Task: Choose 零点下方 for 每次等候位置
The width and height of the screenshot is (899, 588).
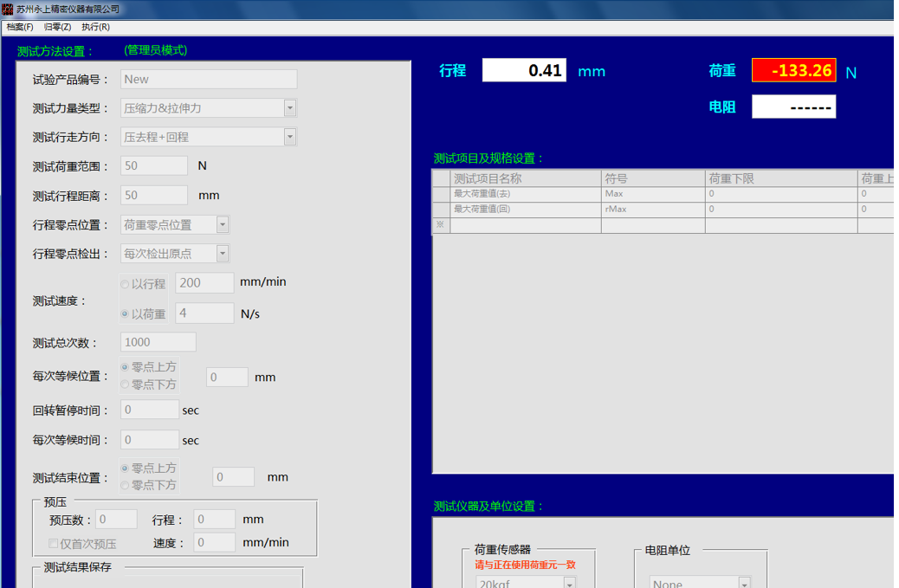Action: (126, 384)
